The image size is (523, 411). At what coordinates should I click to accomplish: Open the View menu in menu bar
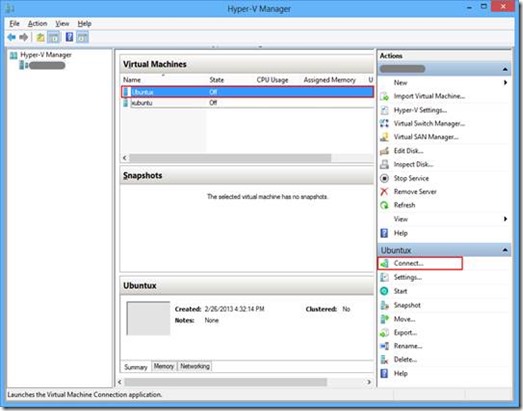pyautogui.click(x=62, y=23)
